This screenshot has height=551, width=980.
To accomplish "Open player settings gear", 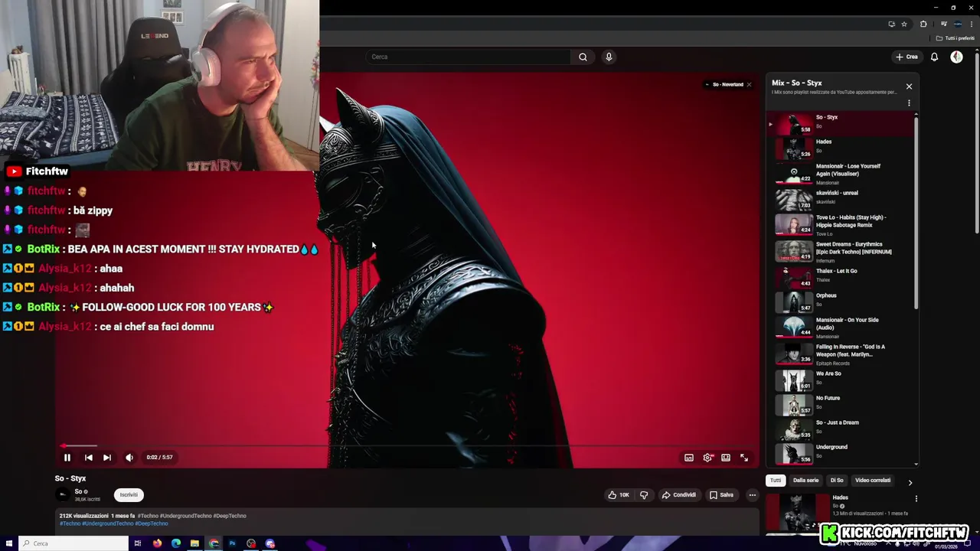I will pyautogui.click(x=707, y=458).
